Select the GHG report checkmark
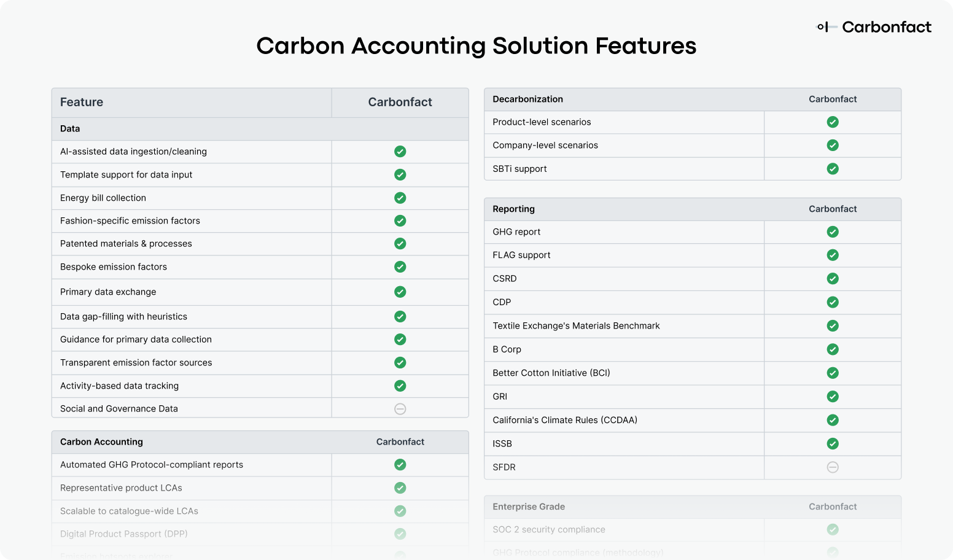This screenshot has width=953, height=560. pyautogui.click(x=833, y=232)
